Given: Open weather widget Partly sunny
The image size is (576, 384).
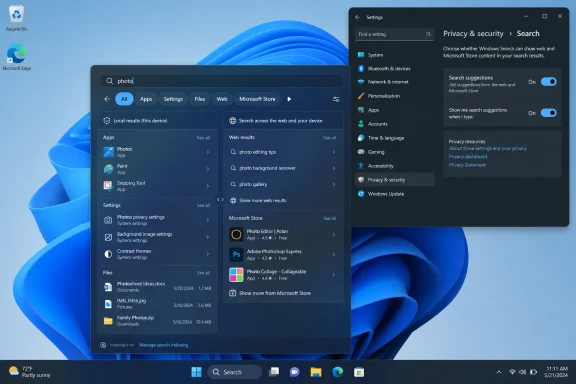Looking at the screenshot, I should (x=29, y=372).
